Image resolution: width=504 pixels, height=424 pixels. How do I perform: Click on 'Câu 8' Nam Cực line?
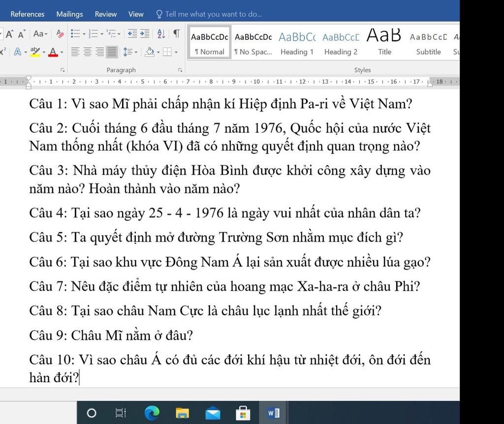[205, 311]
